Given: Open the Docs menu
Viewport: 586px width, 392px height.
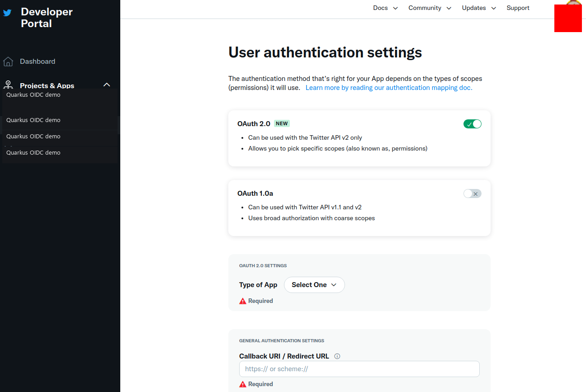Looking at the screenshot, I should click(x=385, y=8).
